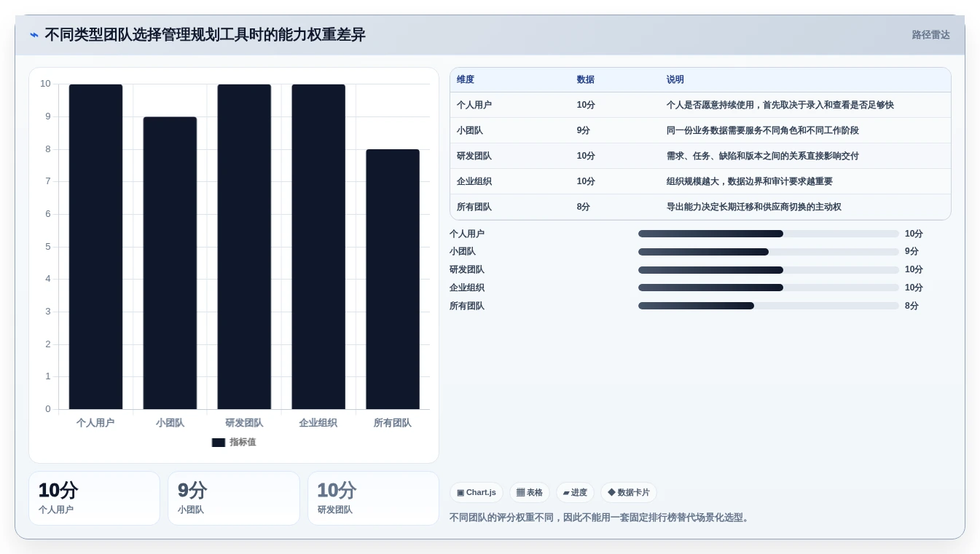This screenshot has height=554, width=980.
Task: Click the 进度 chip
Action: pyautogui.click(x=575, y=493)
